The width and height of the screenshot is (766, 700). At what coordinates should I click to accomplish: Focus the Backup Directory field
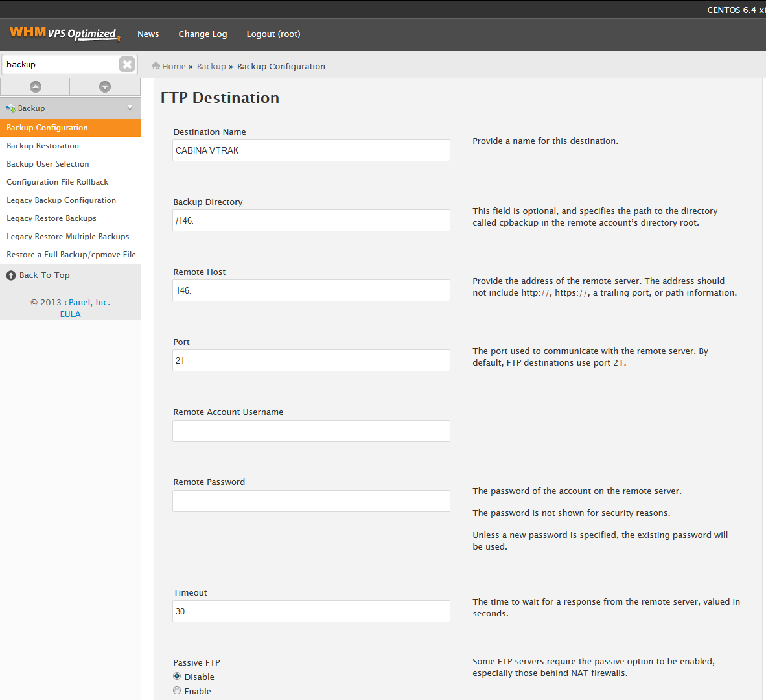click(311, 220)
